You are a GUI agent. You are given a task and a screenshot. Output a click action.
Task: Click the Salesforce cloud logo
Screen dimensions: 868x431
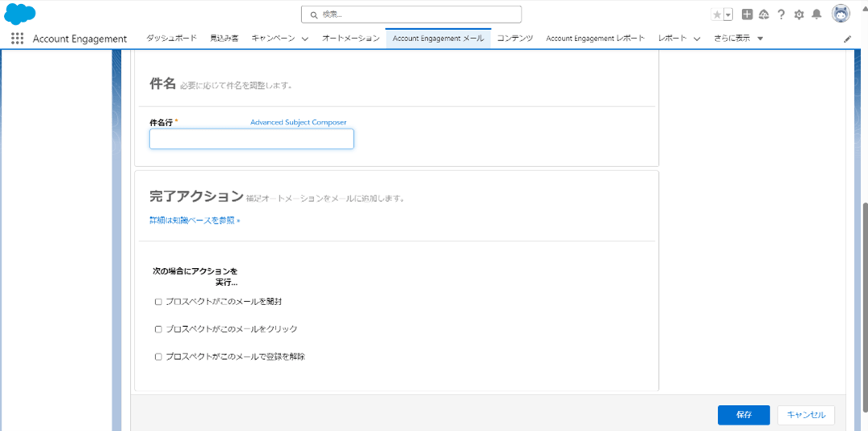click(19, 14)
